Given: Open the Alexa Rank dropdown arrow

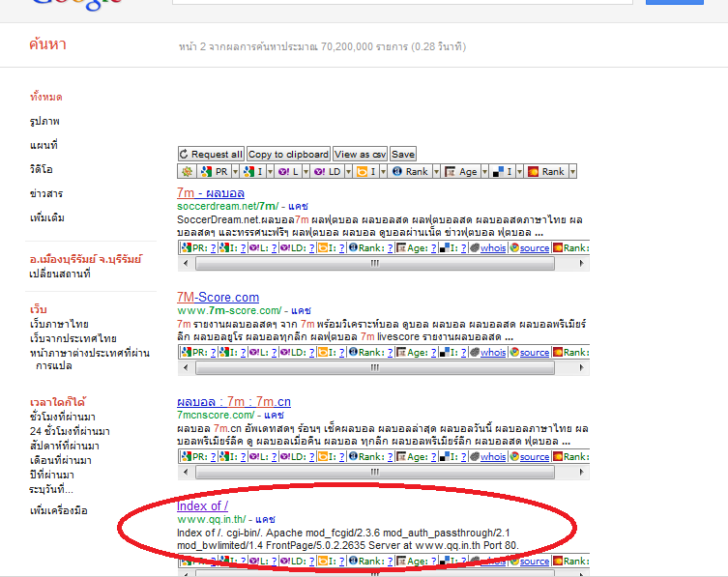Looking at the screenshot, I should [x=436, y=172].
